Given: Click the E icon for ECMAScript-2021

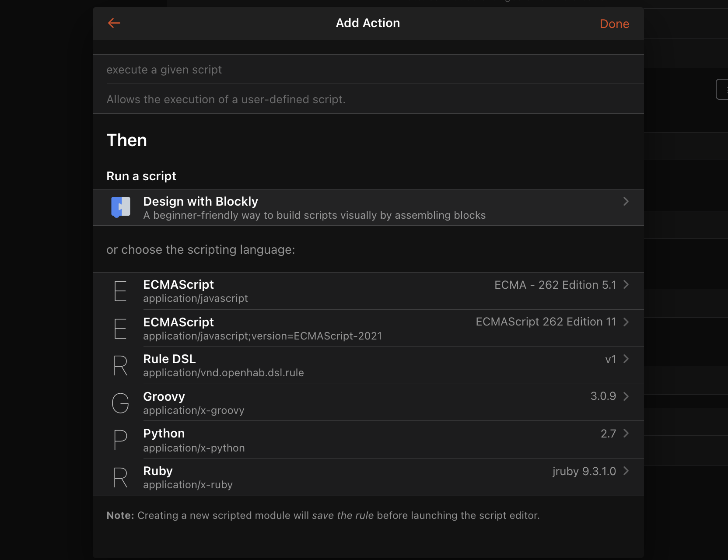Looking at the screenshot, I should 120,329.
